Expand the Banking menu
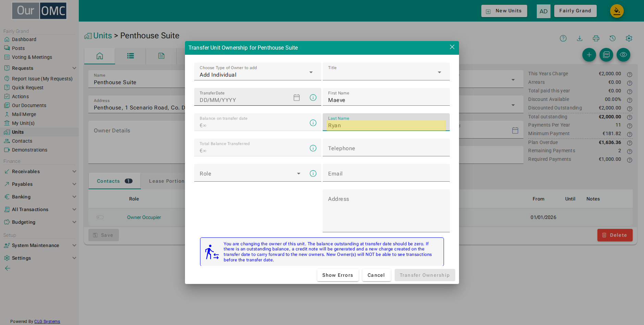 point(39,197)
